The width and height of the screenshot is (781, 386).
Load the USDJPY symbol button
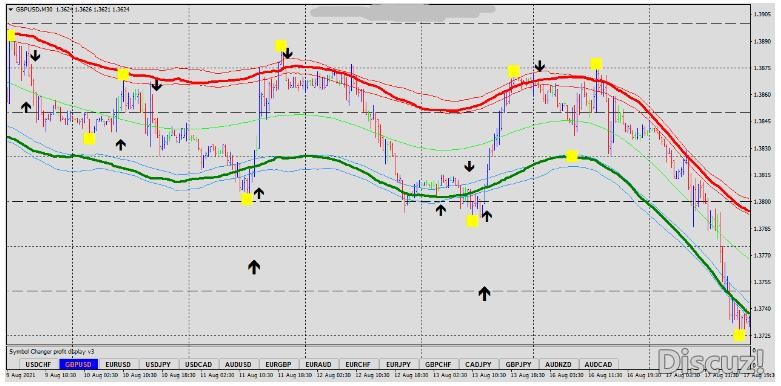click(x=158, y=364)
